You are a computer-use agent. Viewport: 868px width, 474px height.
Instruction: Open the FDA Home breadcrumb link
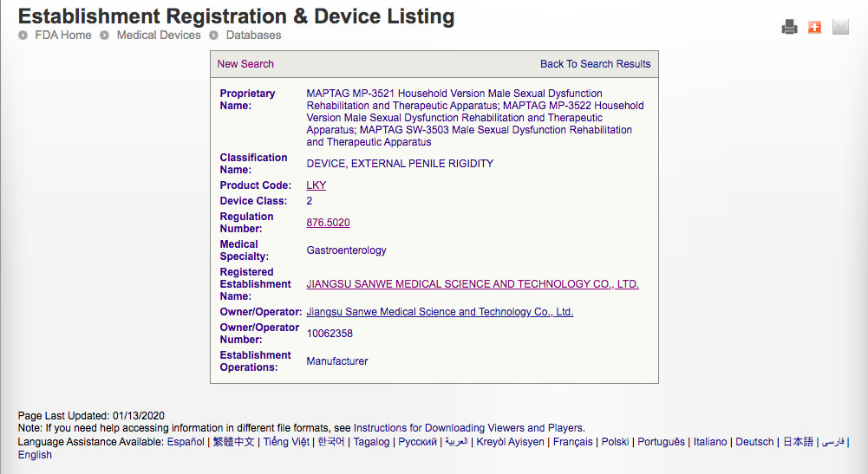pyautogui.click(x=63, y=36)
